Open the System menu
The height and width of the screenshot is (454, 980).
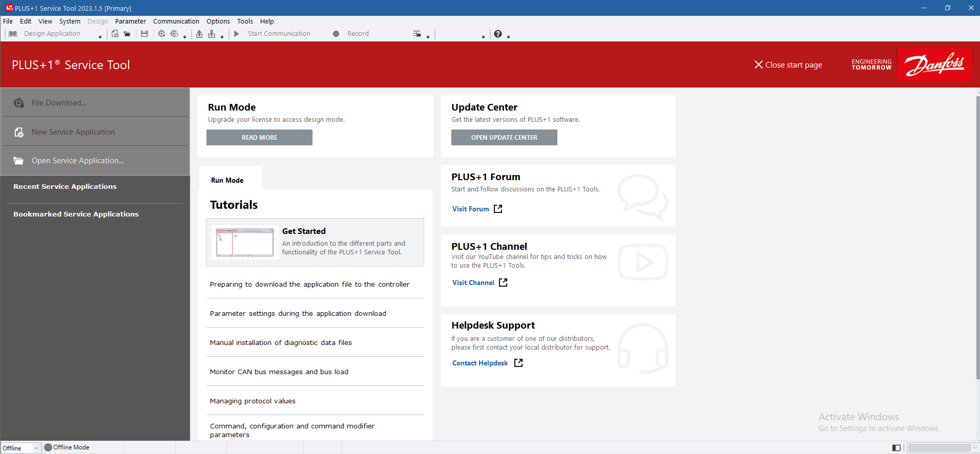(70, 21)
